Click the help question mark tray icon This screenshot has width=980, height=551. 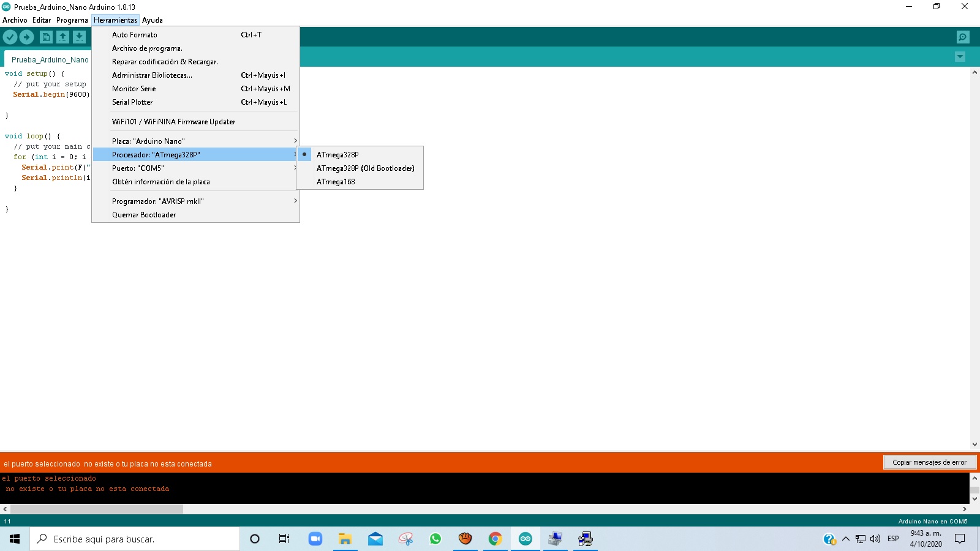829,539
